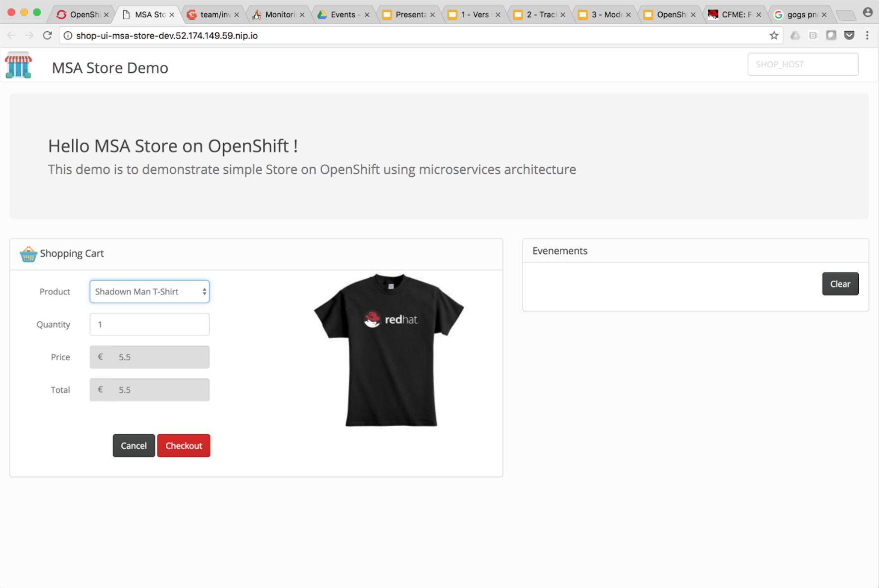The image size is (879, 588).
Task: Open the Product dropdown
Action: tap(149, 292)
